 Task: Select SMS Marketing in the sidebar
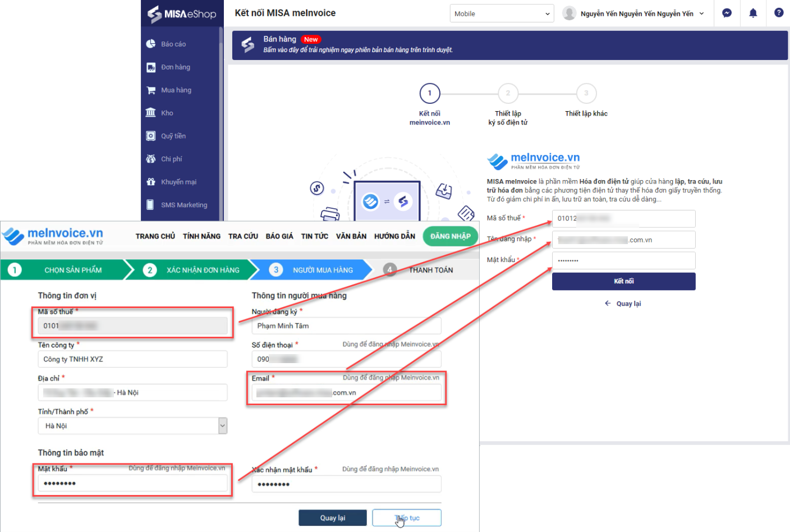pyautogui.click(x=184, y=205)
